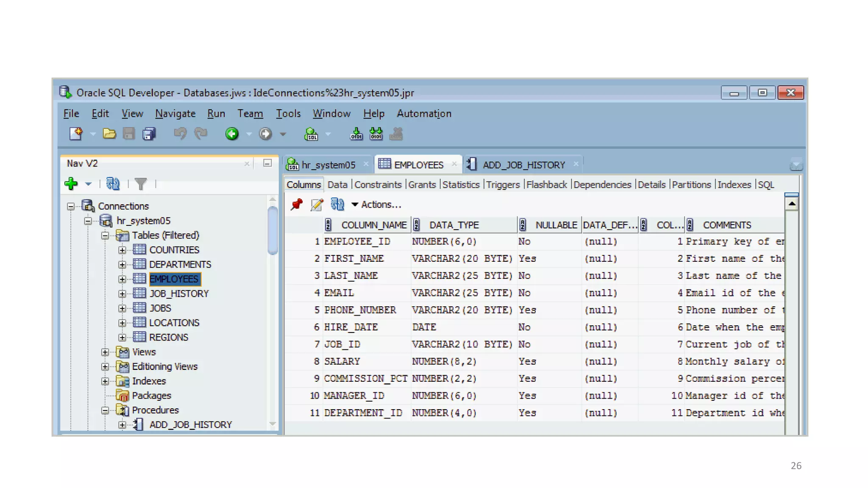Viewport: 868px width, 488px height.
Task: Open SQL Worksheet from the toolbar icon
Action: 311,134
